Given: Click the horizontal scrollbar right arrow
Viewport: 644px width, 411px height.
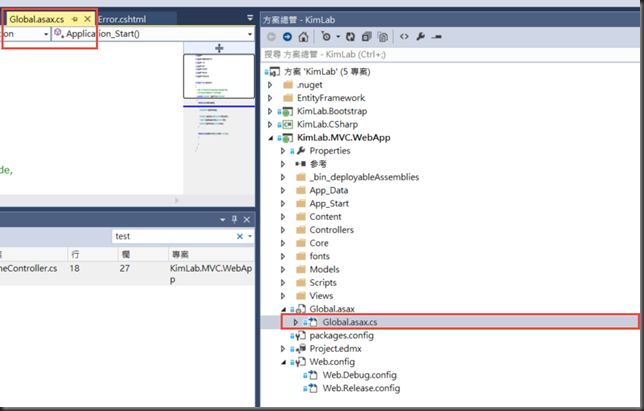Looking at the screenshot, I should pyautogui.click(x=177, y=200).
